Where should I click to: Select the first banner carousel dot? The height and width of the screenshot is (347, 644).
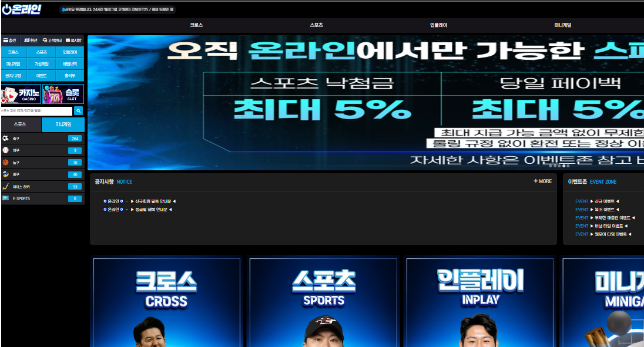tap(551, 166)
